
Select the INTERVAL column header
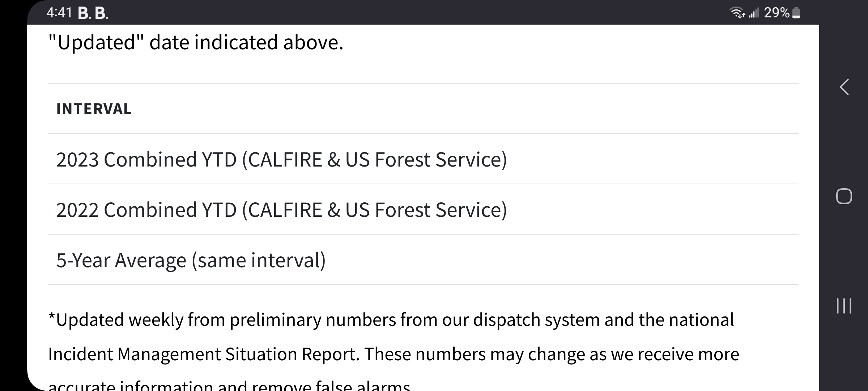point(94,109)
